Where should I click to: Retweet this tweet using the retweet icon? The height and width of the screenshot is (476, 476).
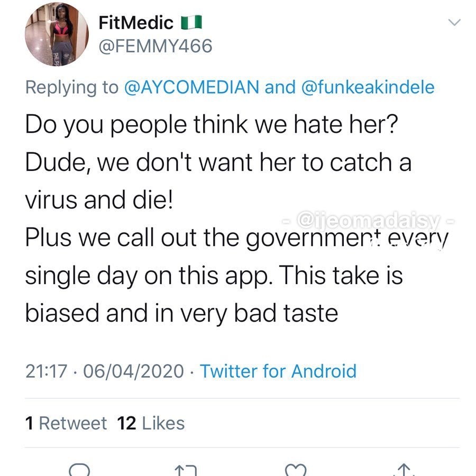click(x=187, y=470)
